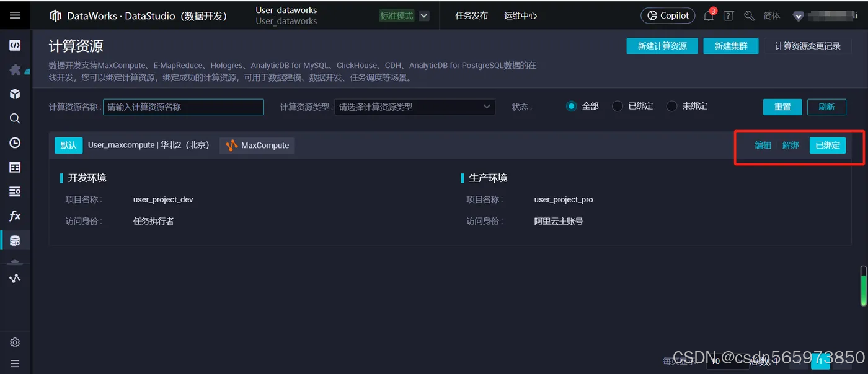Viewport: 868px width, 374px height.
Task: Click pagination page 1 button
Action: [820, 361]
